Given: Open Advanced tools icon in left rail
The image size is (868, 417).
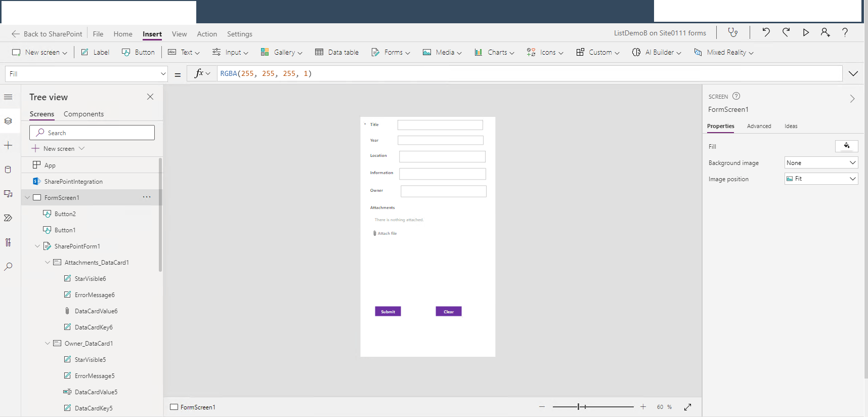Looking at the screenshot, I should click(8, 242).
